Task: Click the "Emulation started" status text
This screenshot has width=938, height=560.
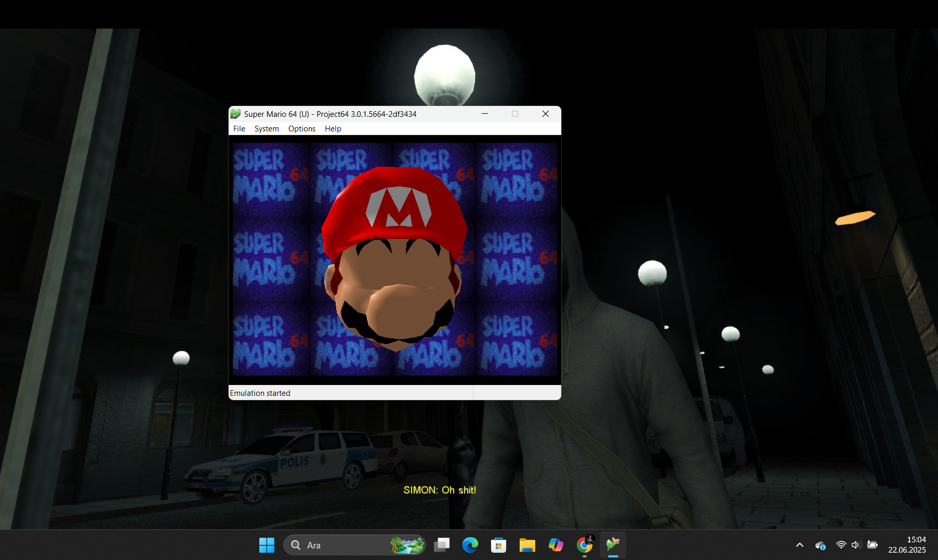Action: coord(260,393)
